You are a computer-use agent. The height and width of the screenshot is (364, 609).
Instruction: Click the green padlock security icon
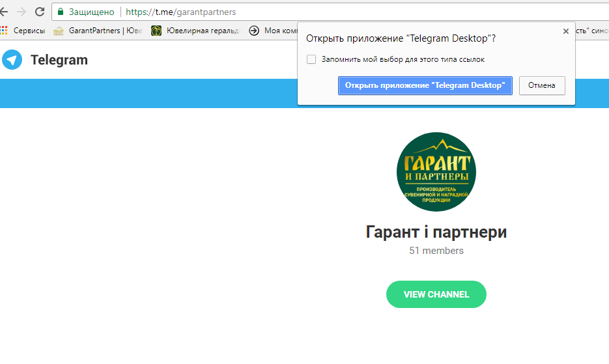(x=60, y=12)
